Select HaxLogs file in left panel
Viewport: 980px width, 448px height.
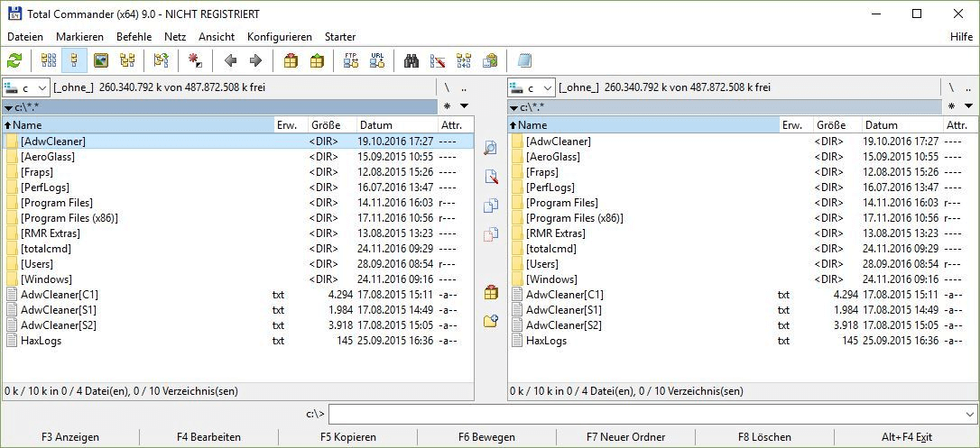[x=238, y=341]
